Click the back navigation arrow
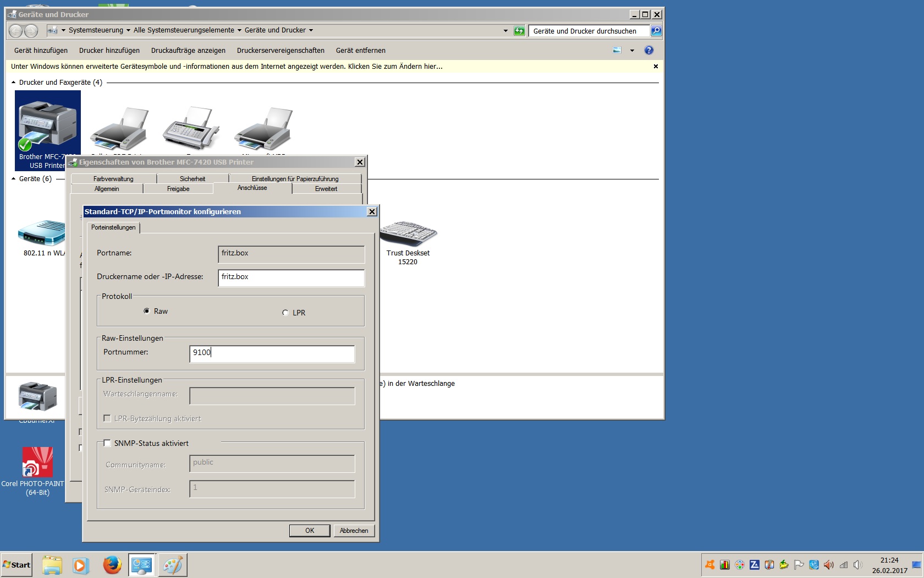The image size is (924, 578). point(16,31)
